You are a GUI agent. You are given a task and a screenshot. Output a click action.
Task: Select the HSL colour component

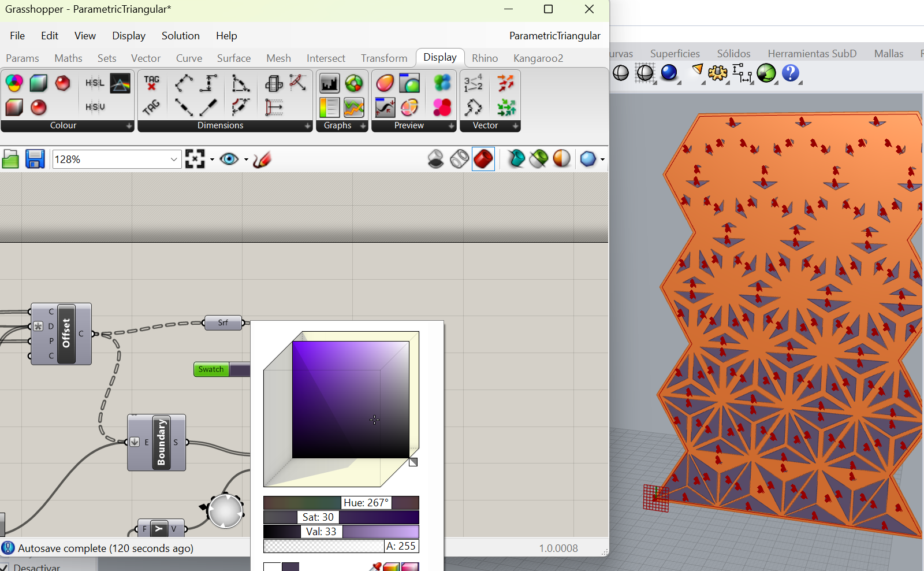[x=95, y=83]
